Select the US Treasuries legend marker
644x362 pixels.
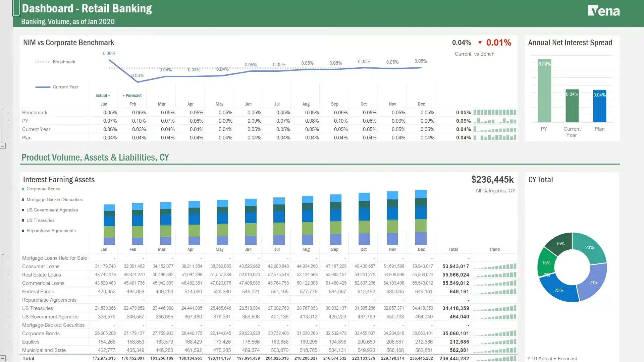(23, 220)
